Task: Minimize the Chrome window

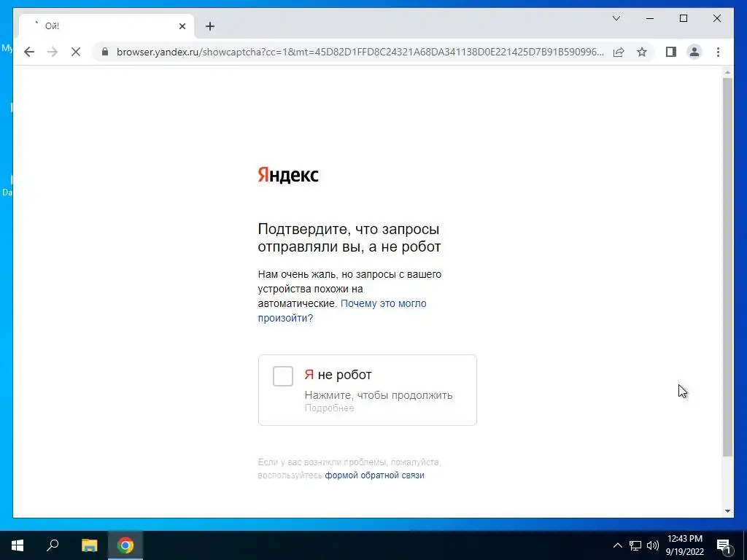Action: click(650, 18)
